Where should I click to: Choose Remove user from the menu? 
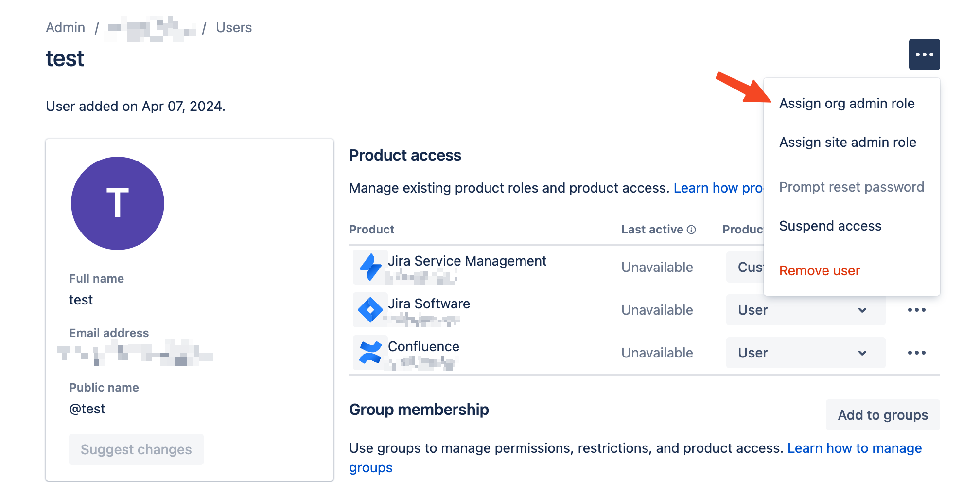[820, 271]
